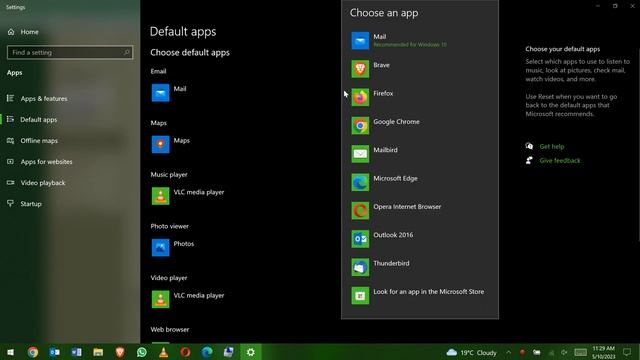Choose the Mailbird icon
The width and height of the screenshot is (640, 360).
pos(360,154)
